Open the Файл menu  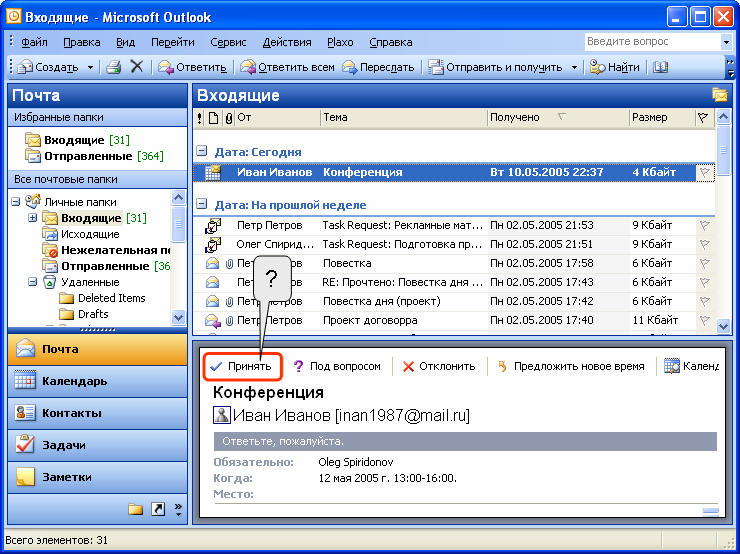pyautogui.click(x=34, y=42)
